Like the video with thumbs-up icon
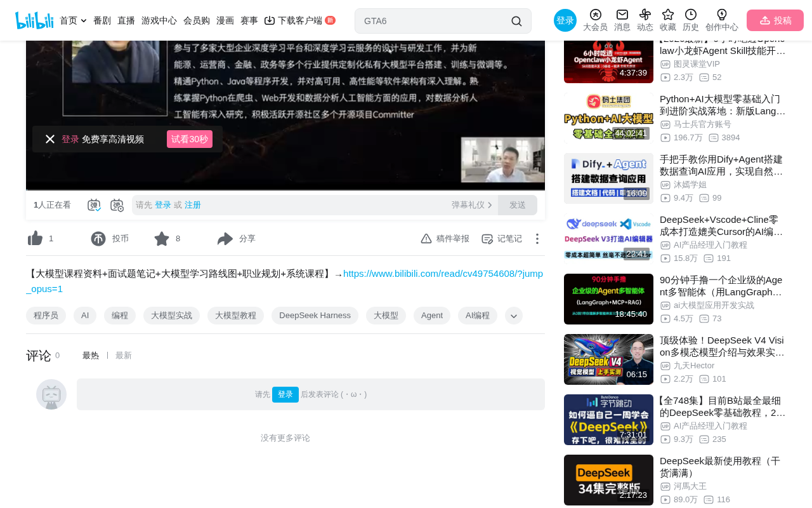This screenshot has width=812, height=508. coord(36,239)
